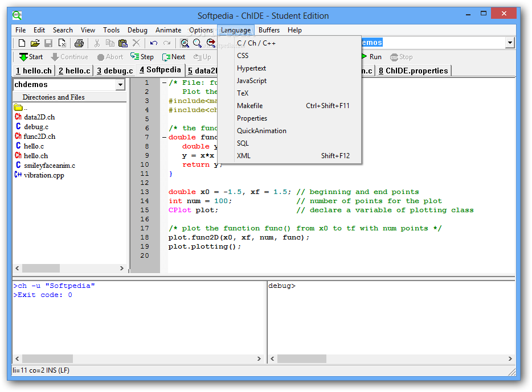Switch to the 1 hello.ch tab
Image resolution: width=532 pixels, height=392 pixels.
pos(34,71)
